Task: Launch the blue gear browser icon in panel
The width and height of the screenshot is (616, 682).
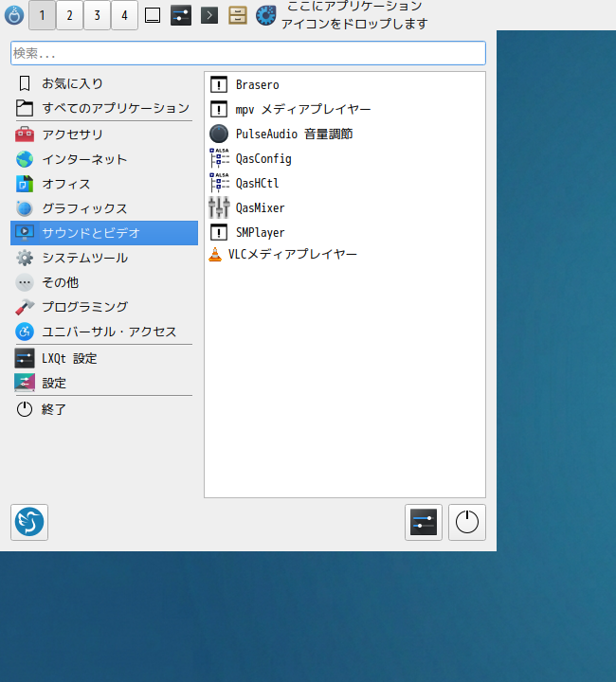Action: [265, 16]
